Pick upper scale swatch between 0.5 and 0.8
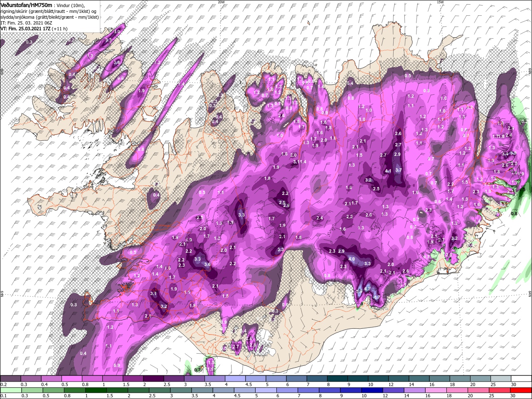Screen dimensions: 532x399 click(71, 379)
